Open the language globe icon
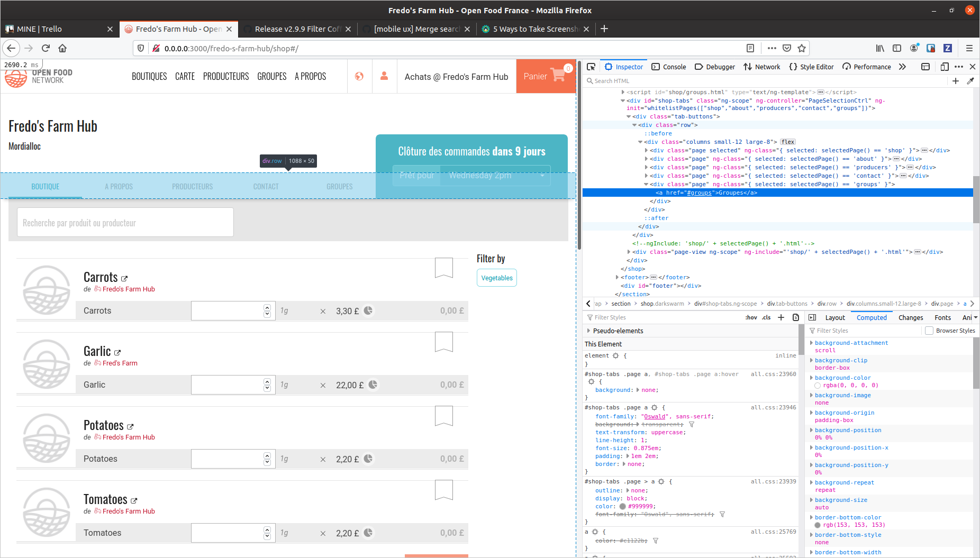 (x=359, y=76)
